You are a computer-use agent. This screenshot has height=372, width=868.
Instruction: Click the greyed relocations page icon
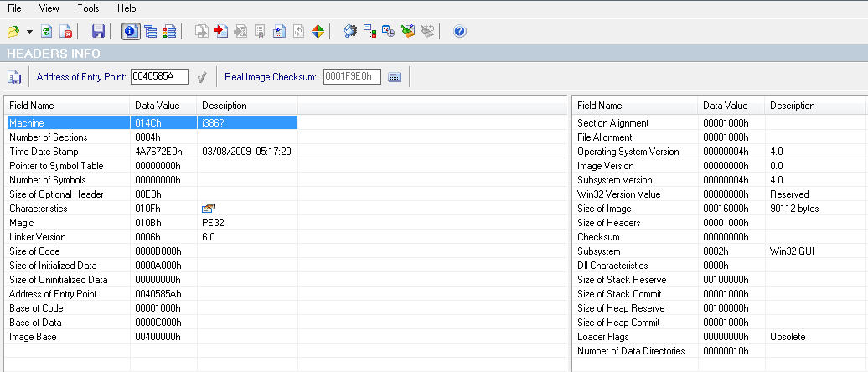(298, 31)
